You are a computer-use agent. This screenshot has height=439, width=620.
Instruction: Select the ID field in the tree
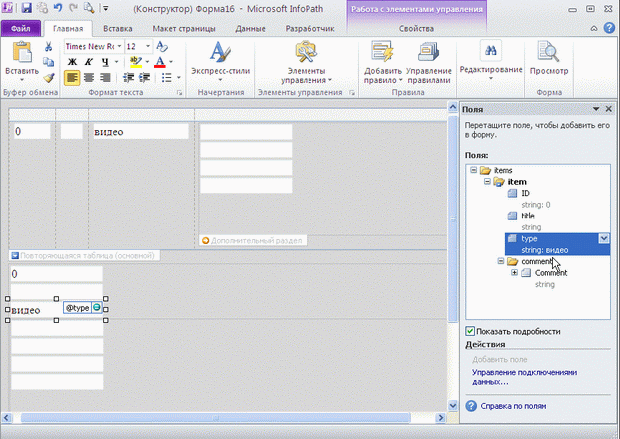click(527, 193)
